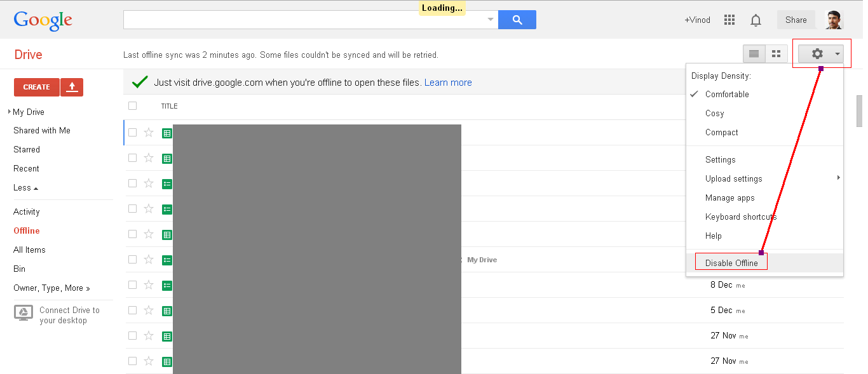
Task: Open the Google apps launcher grid
Action: (x=729, y=20)
